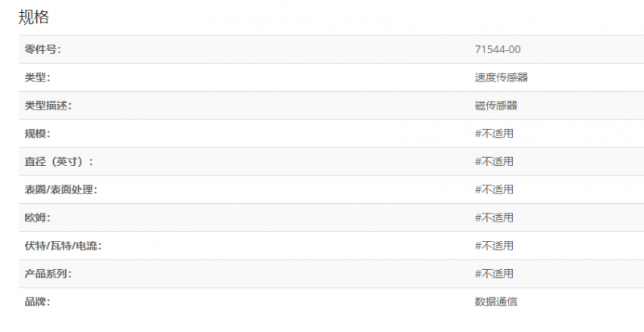Click the #不适用 value beside 表圆/表面处理

pyautogui.click(x=494, y=190)
